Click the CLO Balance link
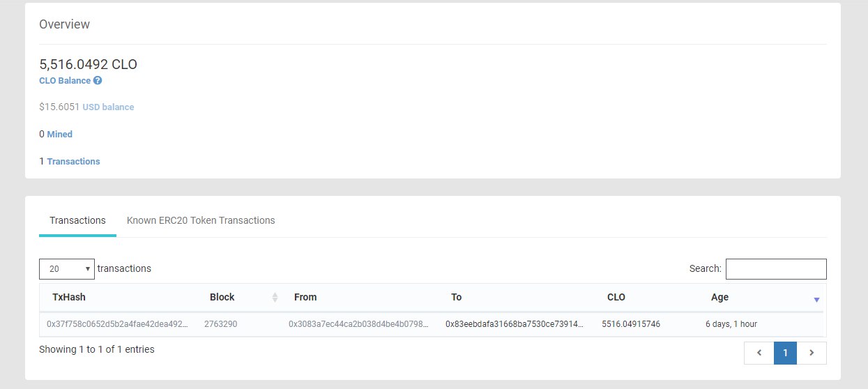868x389 pixels. click(65, 81)
